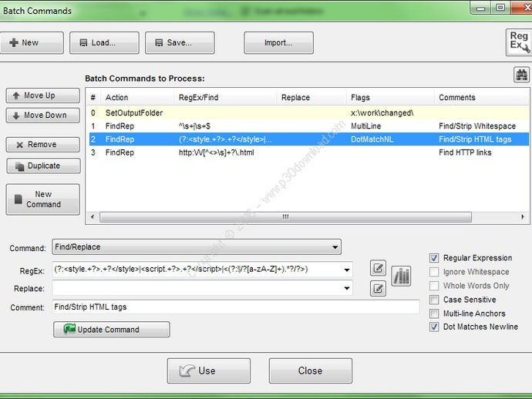Screen dimensions: 532x399
Task: Toggle Dot Matches Newline checkbox
Action: click(x=434, y=327)
